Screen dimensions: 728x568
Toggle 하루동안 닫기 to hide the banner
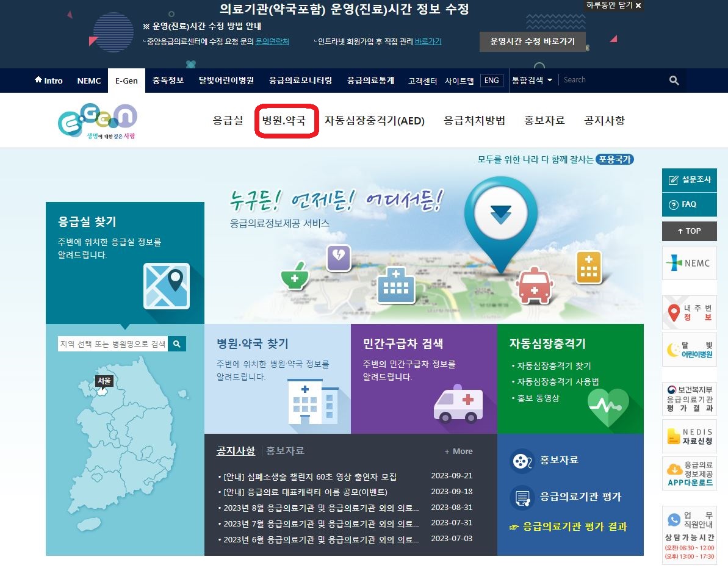[x=615, y=6]
